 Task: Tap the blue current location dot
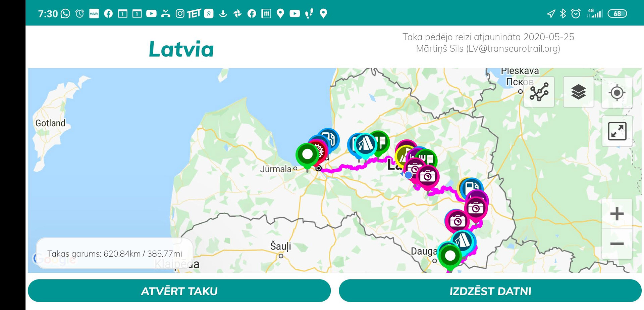[x=408, y=175]
